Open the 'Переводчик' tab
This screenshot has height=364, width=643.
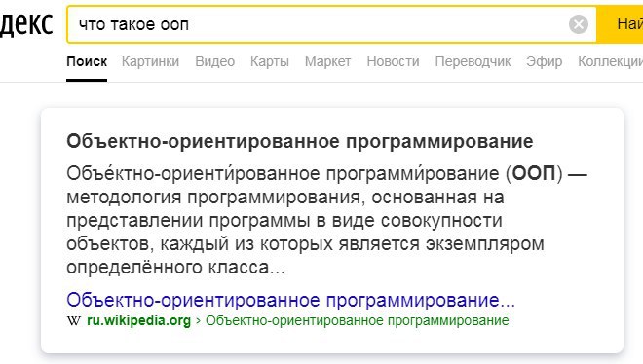pos(473,62)
